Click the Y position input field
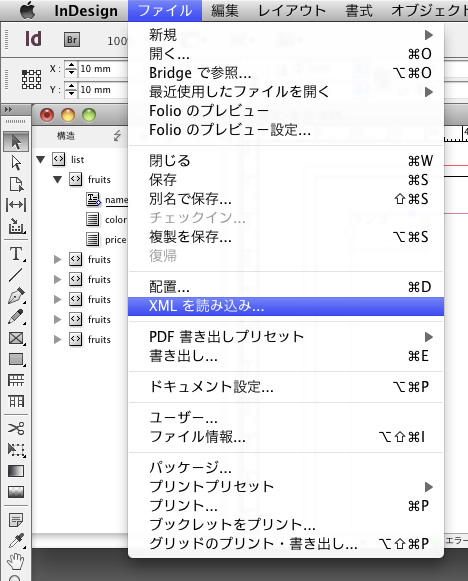468x581 pixels. click(x=103, y=90)
